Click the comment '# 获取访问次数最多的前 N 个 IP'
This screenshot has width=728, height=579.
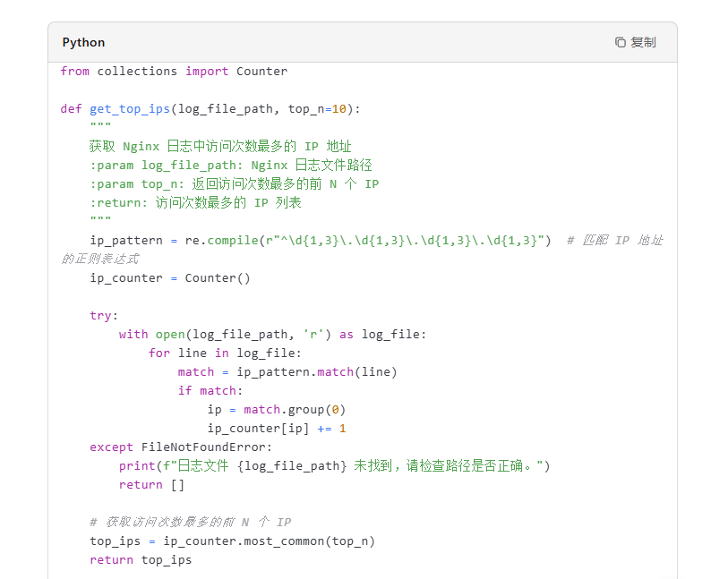191,523
